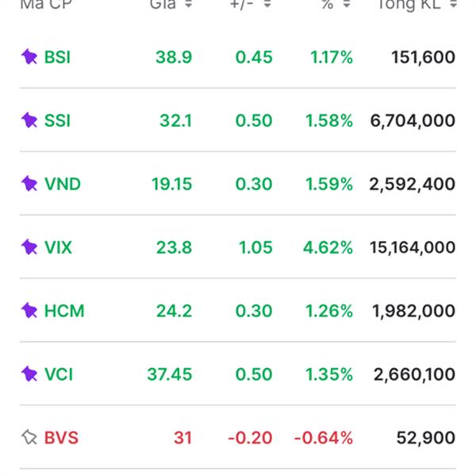The width and height of the screenshot is (476, 476).
Task: Remove VIX from favorites star
Action: click(x=29, y=248)
